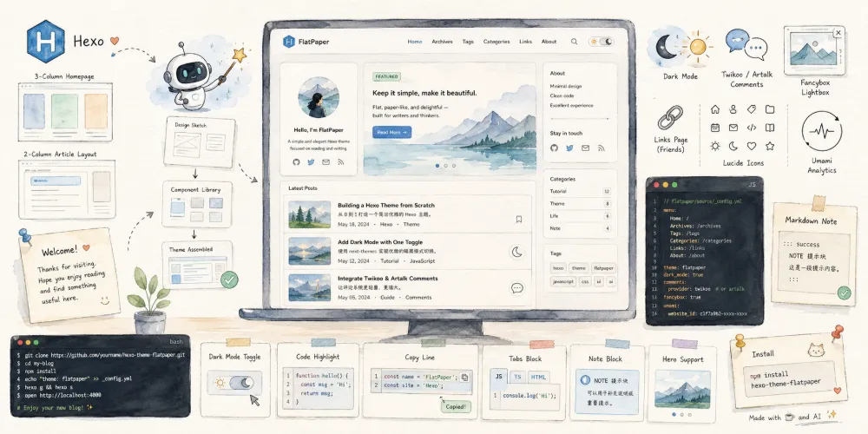Select the user icon in Lucide Icons

tap(733, 109)
